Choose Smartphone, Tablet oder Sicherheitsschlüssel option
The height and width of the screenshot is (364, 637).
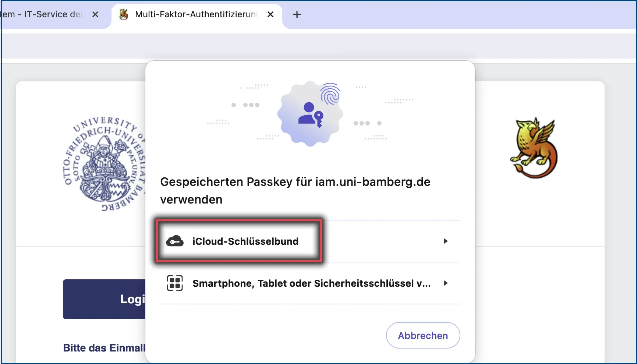click(x=310, y=283)
